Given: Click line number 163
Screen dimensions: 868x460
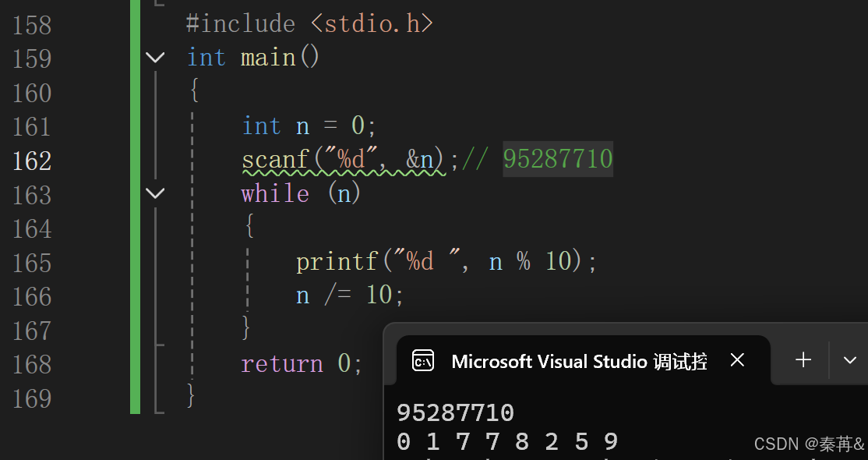Looking at the screenshot, I should (x=31, y=195).
